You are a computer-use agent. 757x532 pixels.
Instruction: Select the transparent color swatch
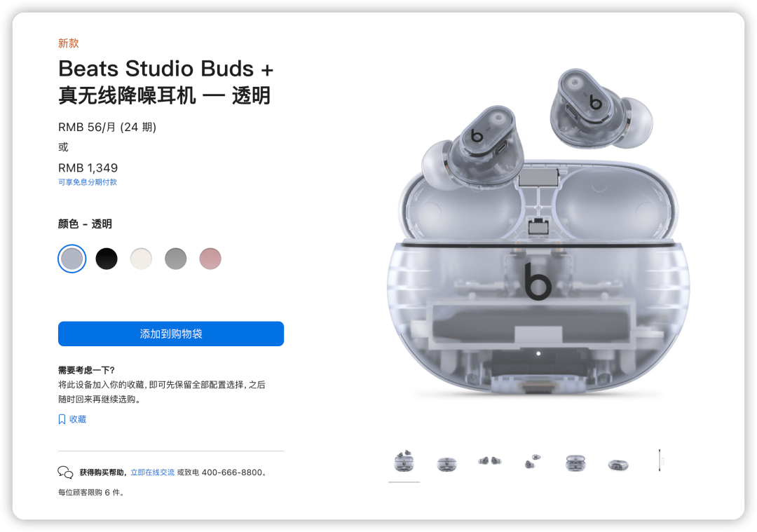(72, 259)
